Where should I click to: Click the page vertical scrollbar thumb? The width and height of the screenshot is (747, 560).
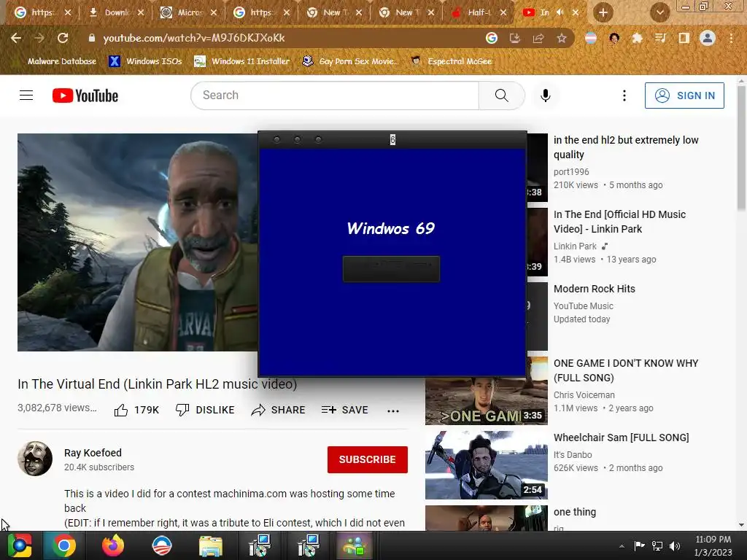(741, 148)
